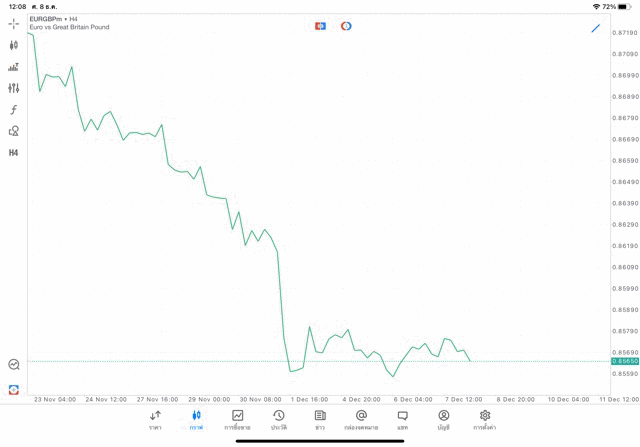Open the H4 timeframe selector
The height and width of the screenshot is (447, 640).
tap(13, 153)
